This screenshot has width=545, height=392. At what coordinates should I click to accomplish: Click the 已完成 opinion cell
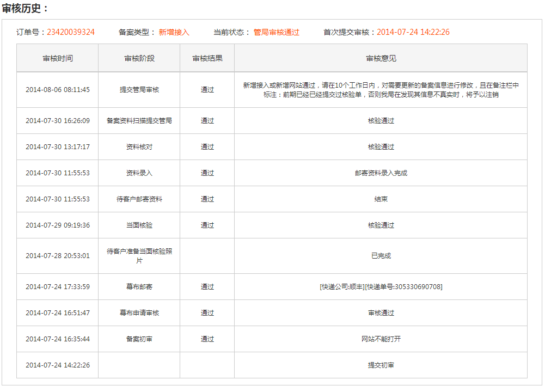click(x=381, y=256)
